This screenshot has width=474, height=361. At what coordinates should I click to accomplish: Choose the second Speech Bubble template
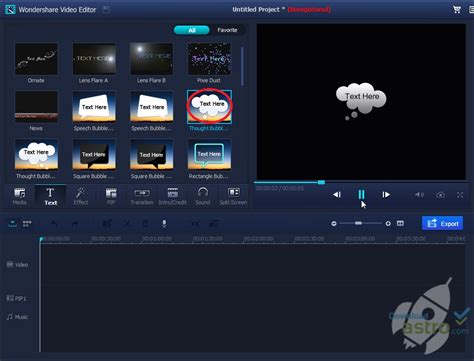[151, 111]
